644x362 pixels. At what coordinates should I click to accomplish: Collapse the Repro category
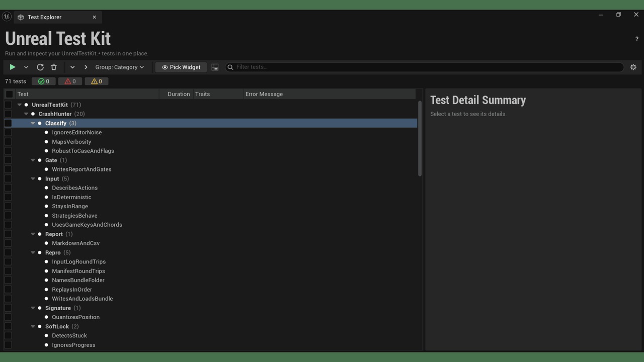[33, 252]
